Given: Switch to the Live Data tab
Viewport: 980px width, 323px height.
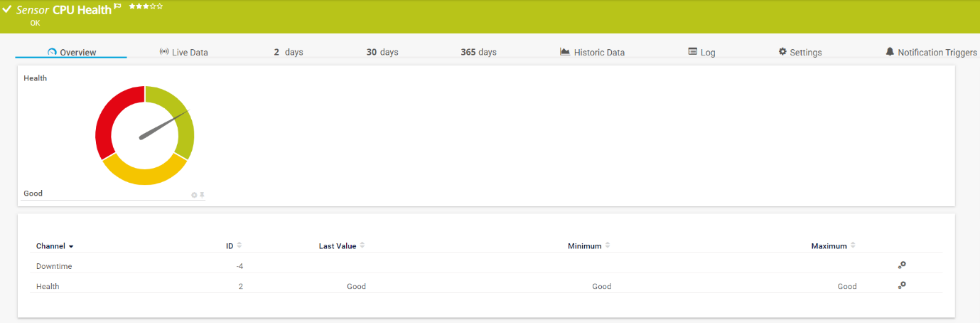Looking at the screenshot, I should (183, 53).
